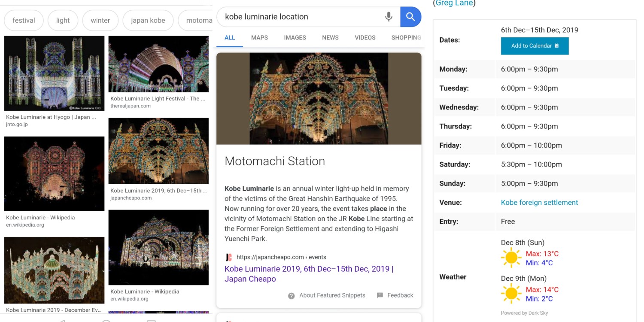Open the therealjapan.com Light Festival image
644x322 pixels.
pyautogui.click(x=158, y=64)
